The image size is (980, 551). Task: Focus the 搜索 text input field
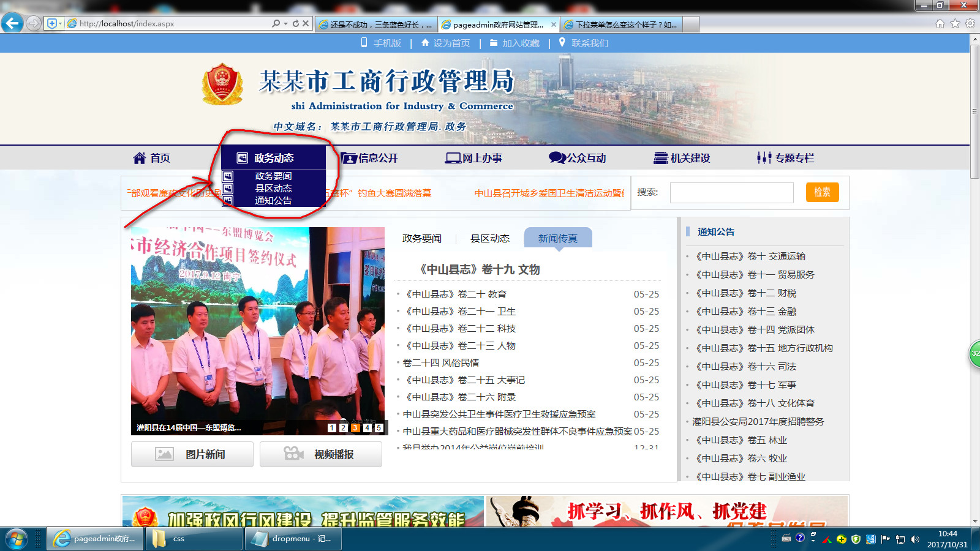click(732, 192)
